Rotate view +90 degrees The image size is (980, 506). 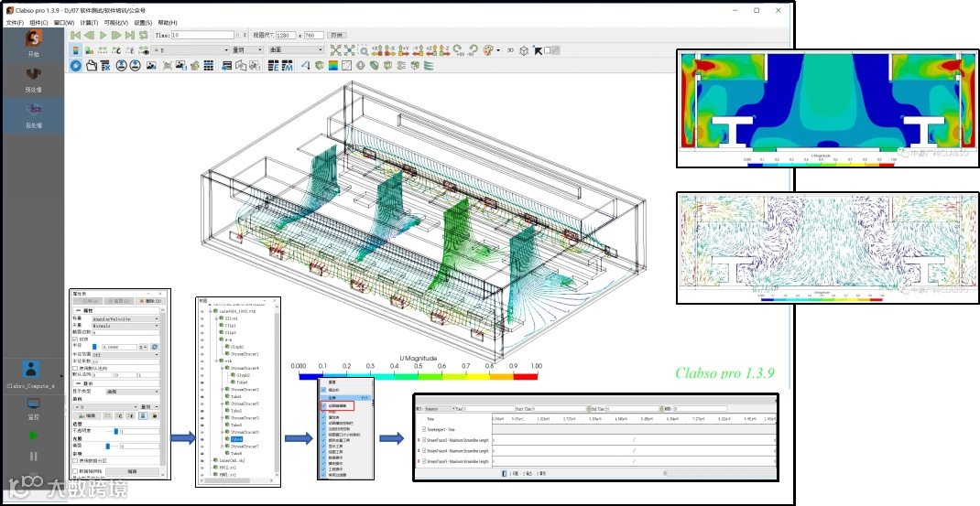point(460,50)
